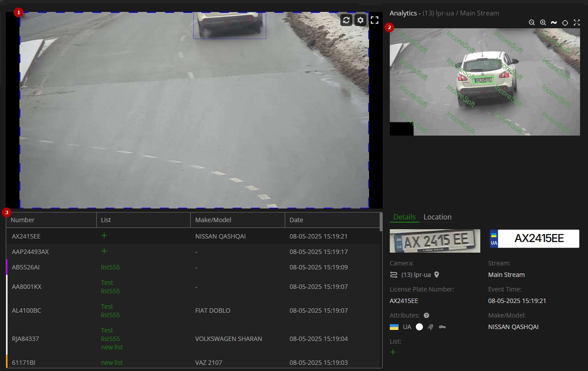Click the table's vertical scrollbar
The height and width of the screenshot is (371, 588).
click(381, 222)
